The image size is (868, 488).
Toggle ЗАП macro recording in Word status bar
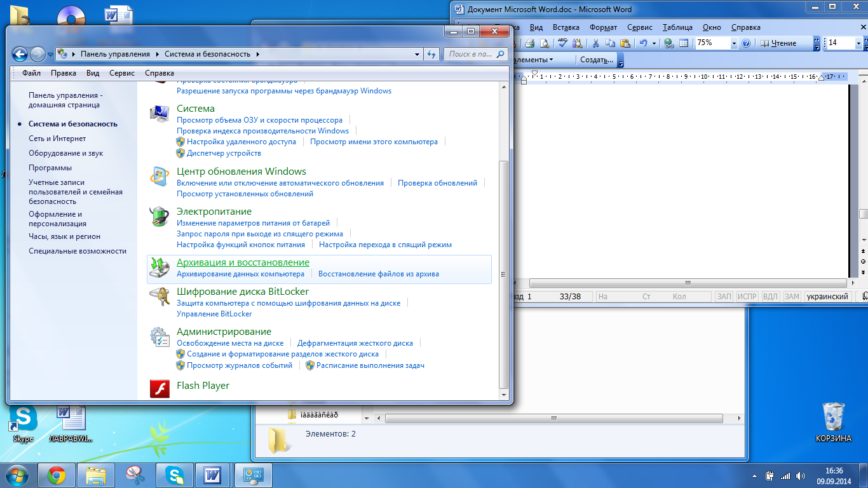pos(724,296)
